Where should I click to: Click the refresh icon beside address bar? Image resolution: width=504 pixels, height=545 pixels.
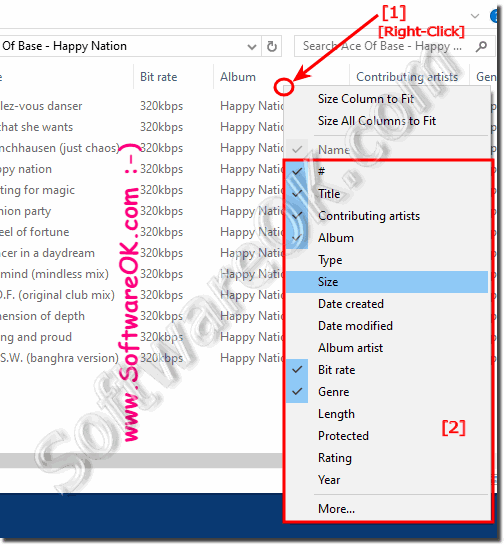[x=271, y=46]
